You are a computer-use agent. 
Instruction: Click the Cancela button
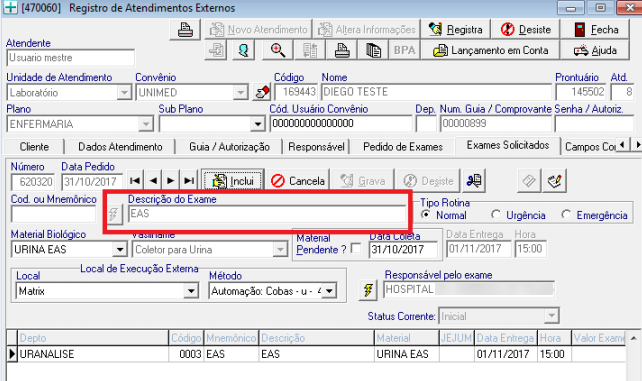point(298,180)
